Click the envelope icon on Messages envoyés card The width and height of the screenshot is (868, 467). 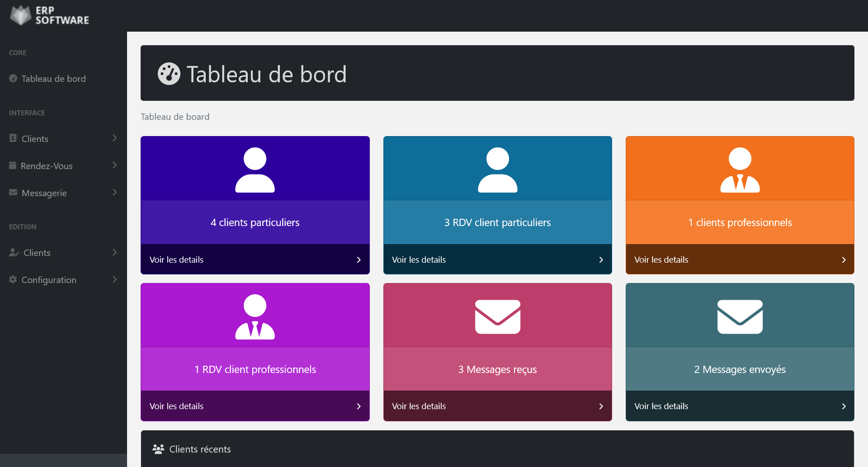(x=740, y=317)
